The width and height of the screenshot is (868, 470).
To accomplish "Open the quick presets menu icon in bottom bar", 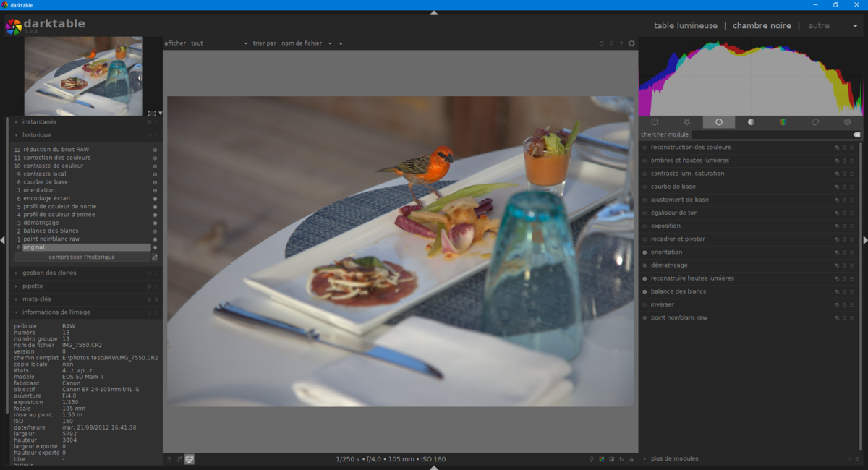I will point(169,458).
